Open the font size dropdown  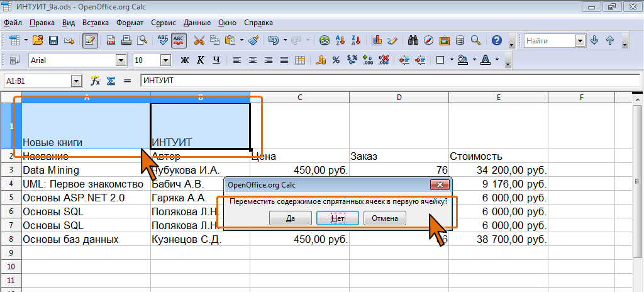coord(166,60)
